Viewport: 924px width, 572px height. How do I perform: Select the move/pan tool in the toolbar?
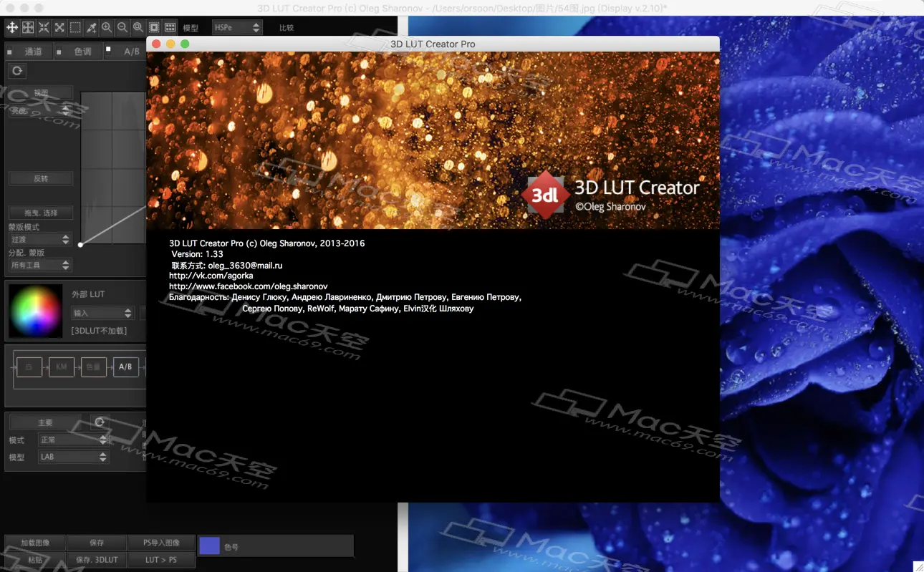pos(12,27)
